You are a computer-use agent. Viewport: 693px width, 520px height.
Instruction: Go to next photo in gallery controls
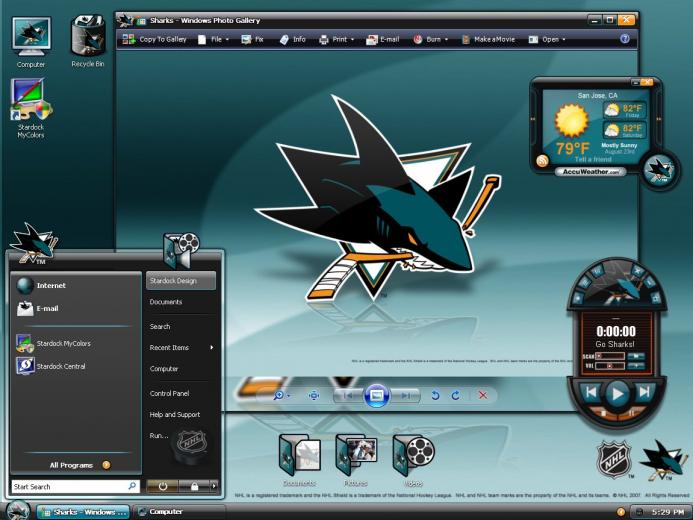pyautogui.click(x=405, y=395)
